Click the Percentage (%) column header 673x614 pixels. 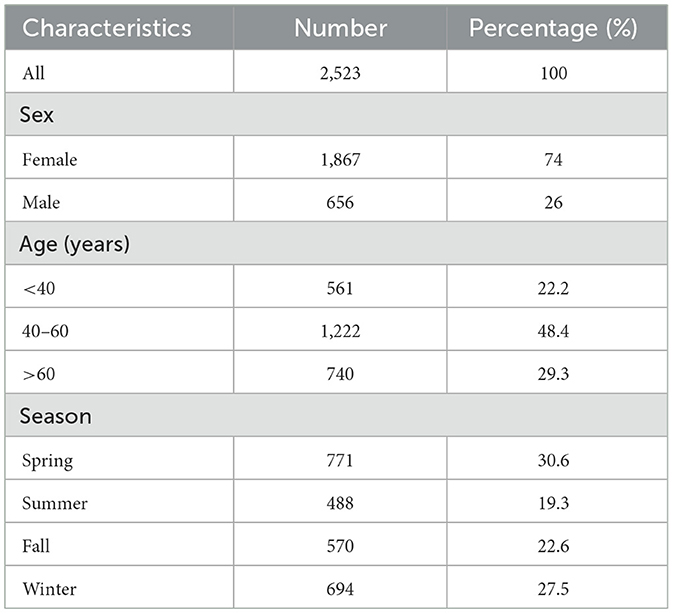(553, 28)
